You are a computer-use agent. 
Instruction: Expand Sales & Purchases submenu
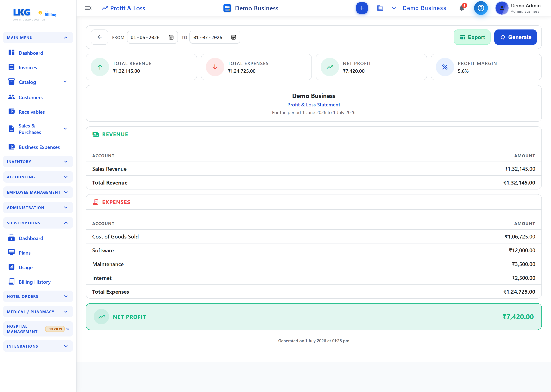[65, 129]
